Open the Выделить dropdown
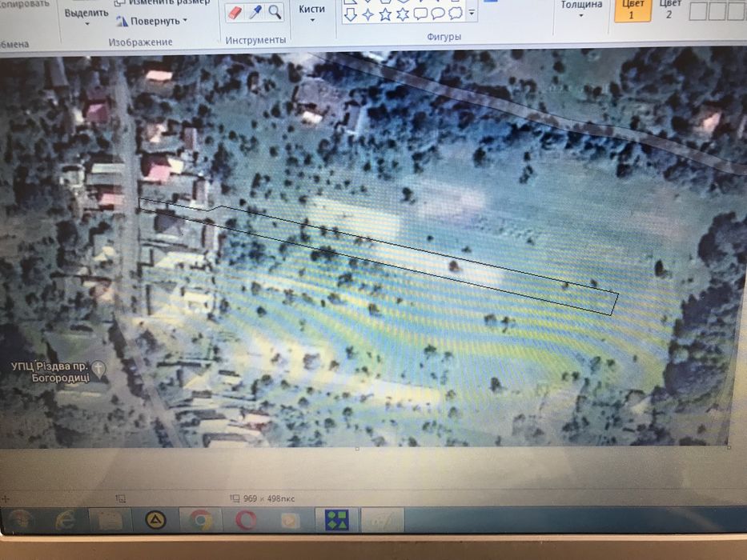 point(86,16)
